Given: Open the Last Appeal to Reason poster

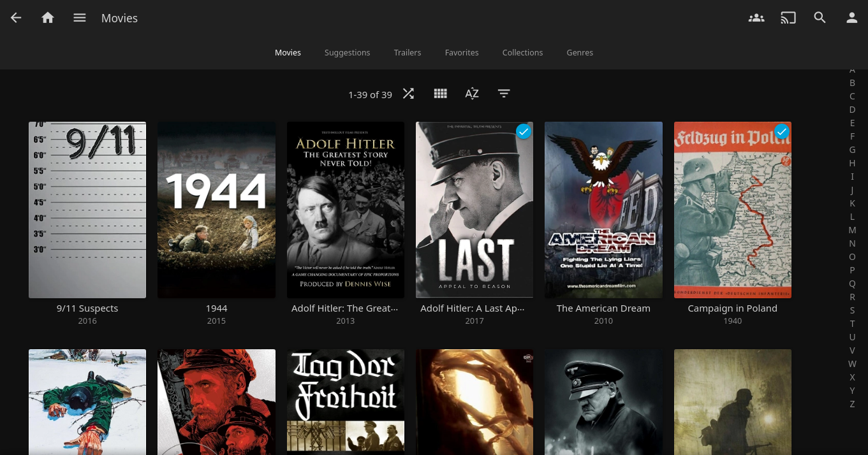Looking at the screenshot, I should tap(474, 210).
